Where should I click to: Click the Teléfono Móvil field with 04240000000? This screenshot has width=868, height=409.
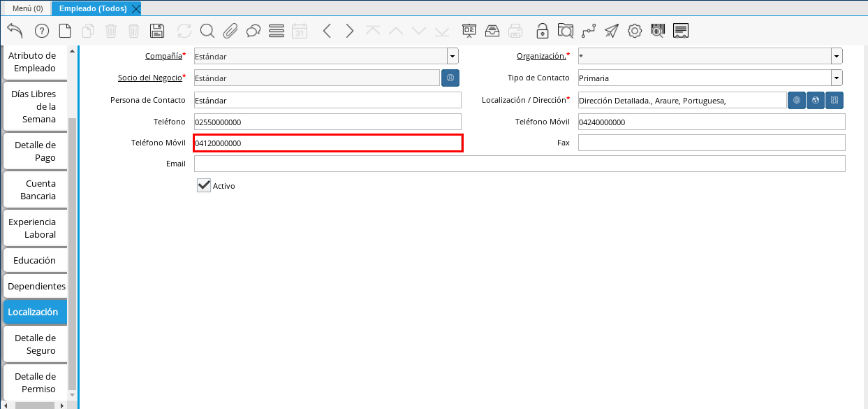pos(712,122)
